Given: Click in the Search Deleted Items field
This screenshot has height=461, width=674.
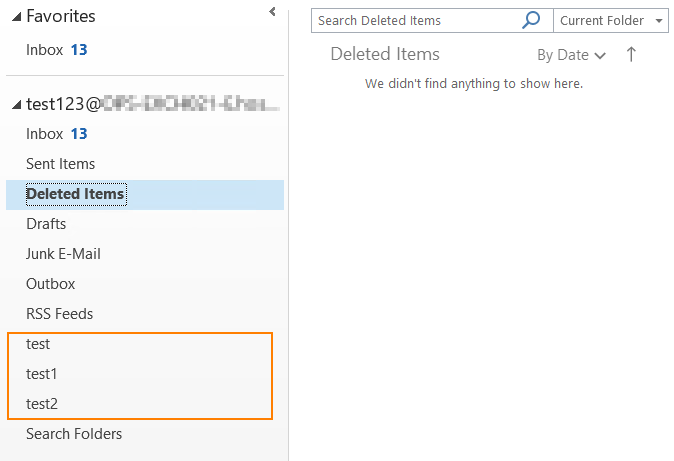Looking at the screenshot, I should click(x=415, y=20).
